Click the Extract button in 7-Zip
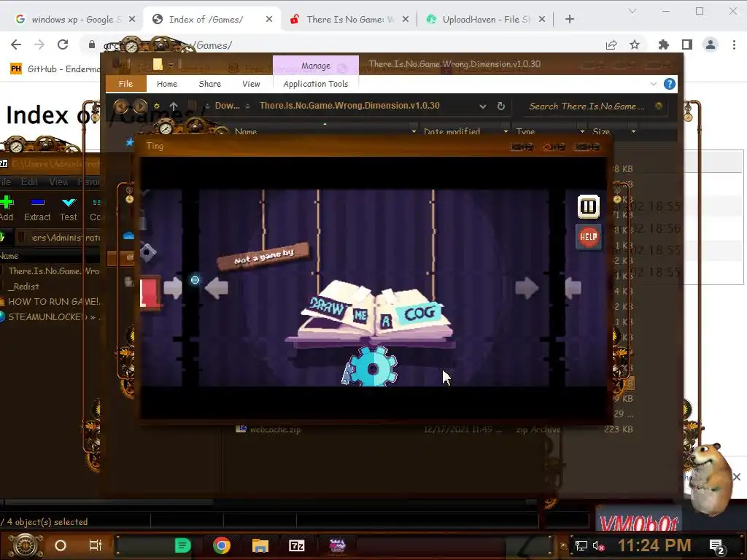747x560 pixels. (x=37, y=208)
